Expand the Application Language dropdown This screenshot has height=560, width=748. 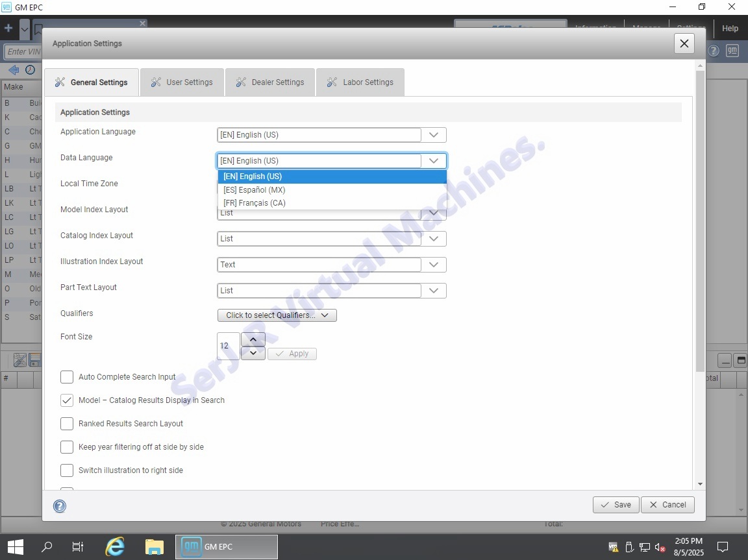434,135
